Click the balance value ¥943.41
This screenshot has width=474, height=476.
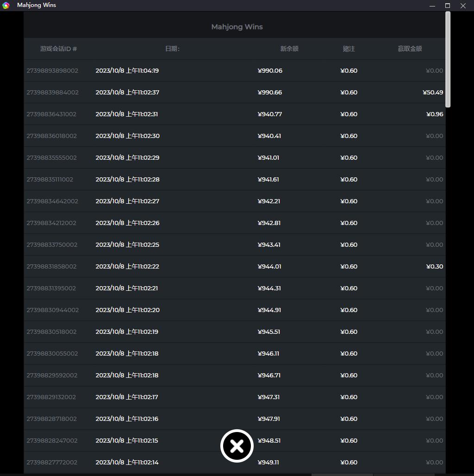[x=269, y=244]
